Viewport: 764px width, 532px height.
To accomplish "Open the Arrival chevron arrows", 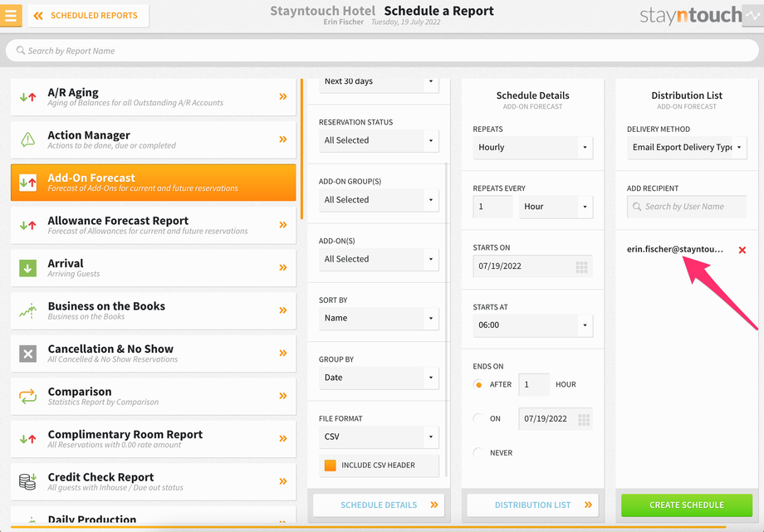I will (282, 267).
